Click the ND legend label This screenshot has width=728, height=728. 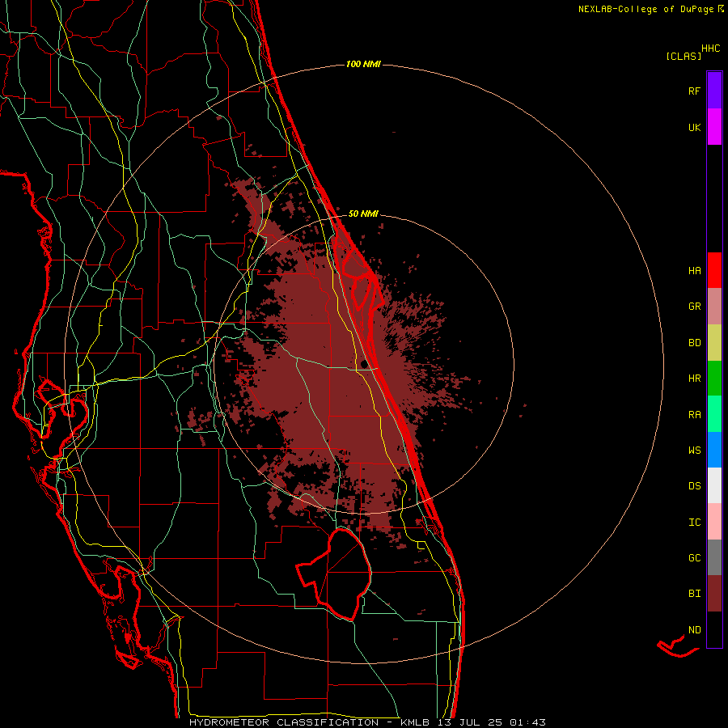click(694, 630)
